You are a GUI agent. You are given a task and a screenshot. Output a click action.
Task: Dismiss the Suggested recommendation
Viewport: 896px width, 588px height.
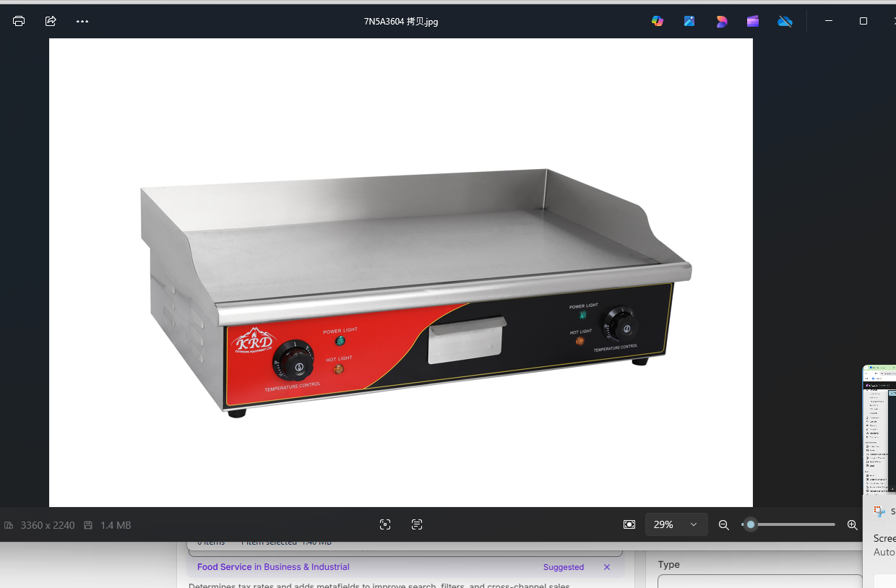(607, 567)
